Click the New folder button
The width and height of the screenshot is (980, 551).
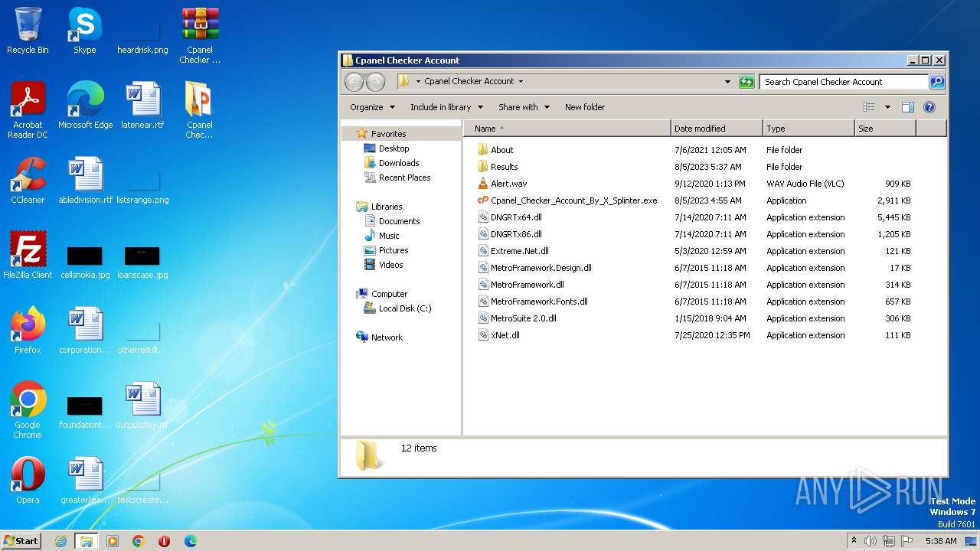585,107
